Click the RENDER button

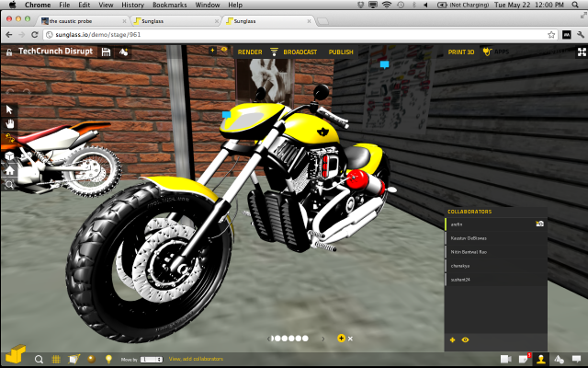250,52
